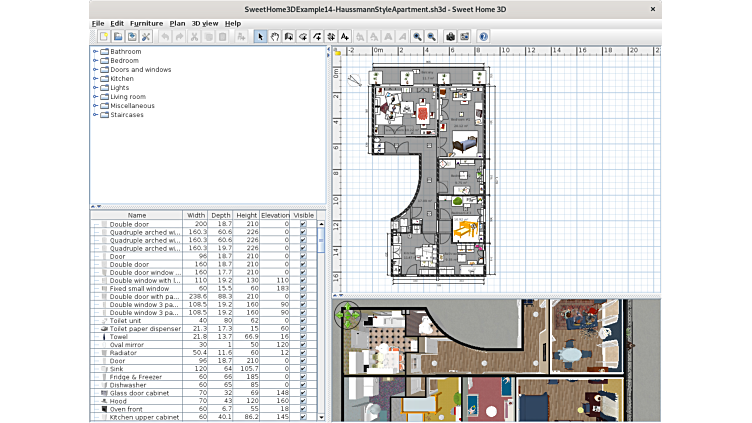Create a new home file

point(104,36)
